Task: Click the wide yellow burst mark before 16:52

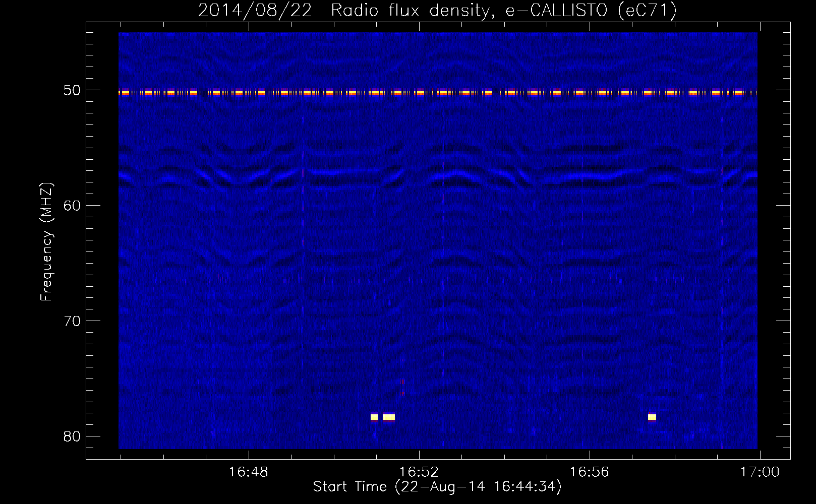Action: coord(389,417)
